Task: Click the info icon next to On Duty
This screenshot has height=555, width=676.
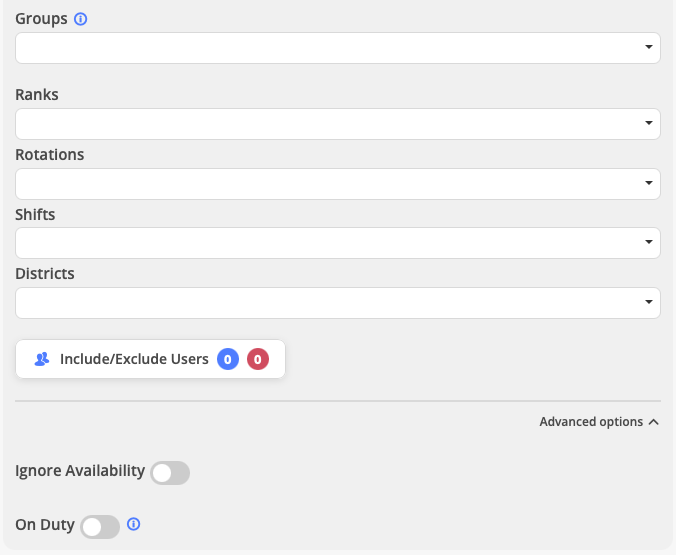Action: [134, 524]
